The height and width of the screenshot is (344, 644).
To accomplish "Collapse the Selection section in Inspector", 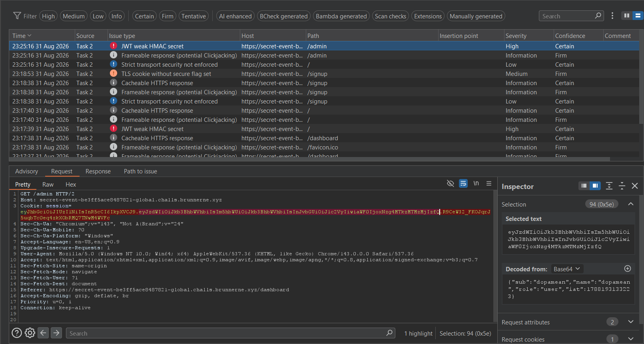I will click(631, 204).
